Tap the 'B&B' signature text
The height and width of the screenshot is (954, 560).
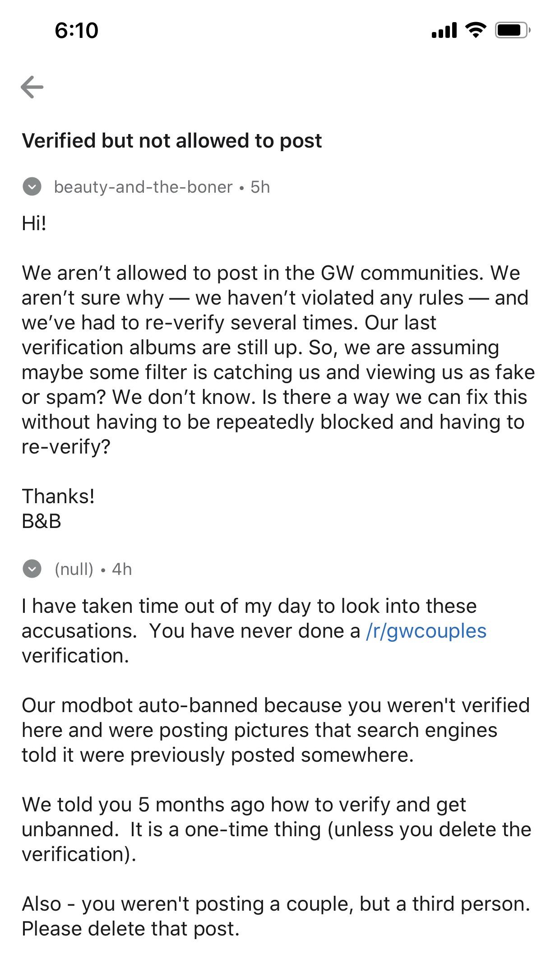42,521
